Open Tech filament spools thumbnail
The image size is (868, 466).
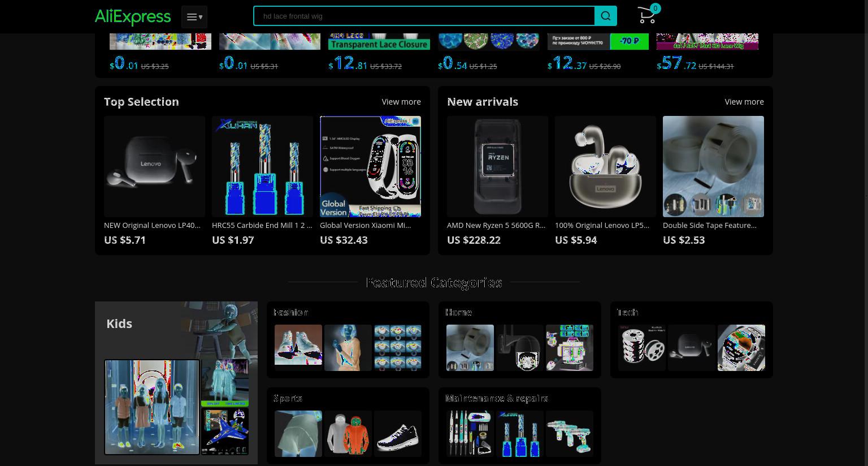tap(642, 348)
